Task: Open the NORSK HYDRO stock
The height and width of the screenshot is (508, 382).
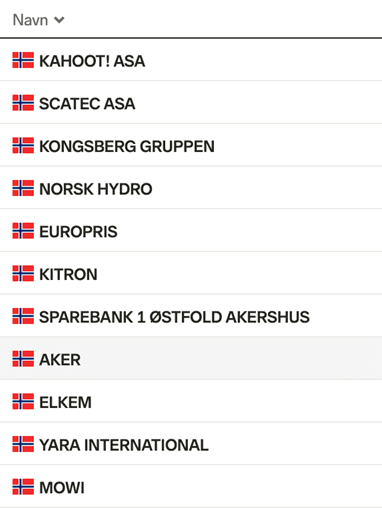Action: 96,189
